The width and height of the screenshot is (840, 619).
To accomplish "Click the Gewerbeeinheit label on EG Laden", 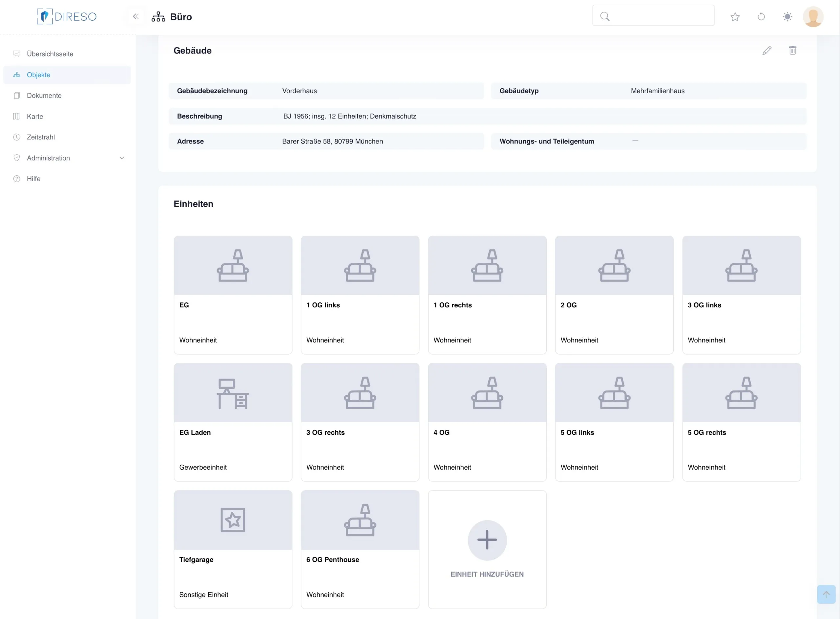I will [203, 467].
